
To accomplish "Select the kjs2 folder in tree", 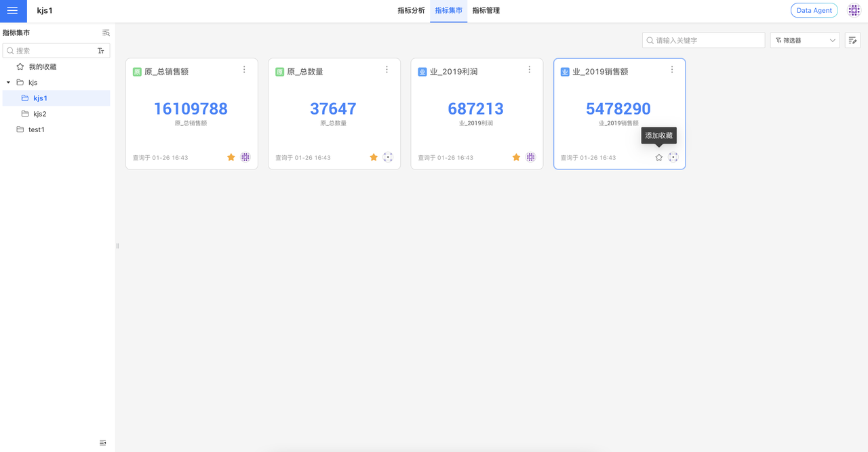I will point(39,114).
